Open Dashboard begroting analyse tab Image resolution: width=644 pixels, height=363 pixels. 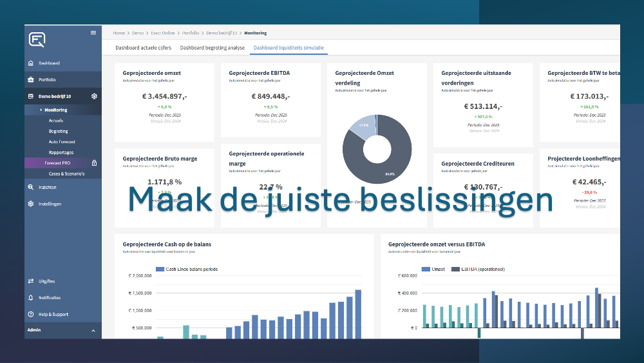click(212, 48)
